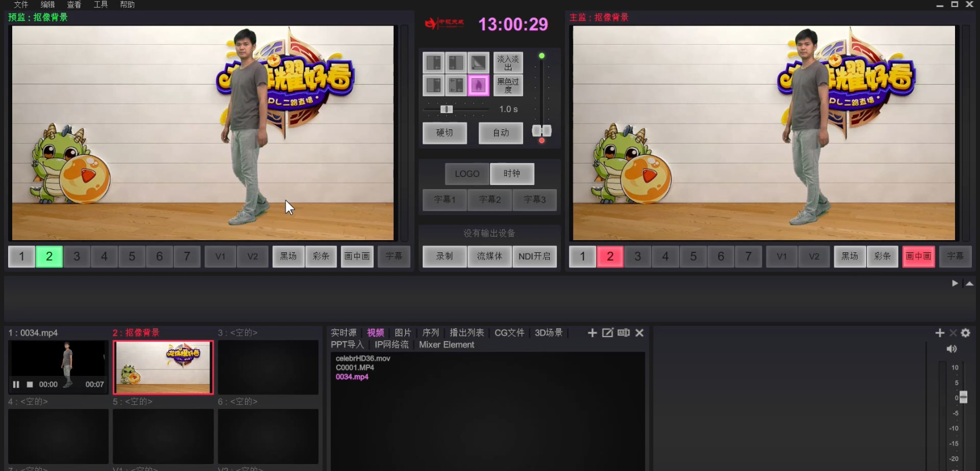Select the empty slot 3 thumbnail
The width and height of the screenshot is (980, 471).
coord(268,368)
